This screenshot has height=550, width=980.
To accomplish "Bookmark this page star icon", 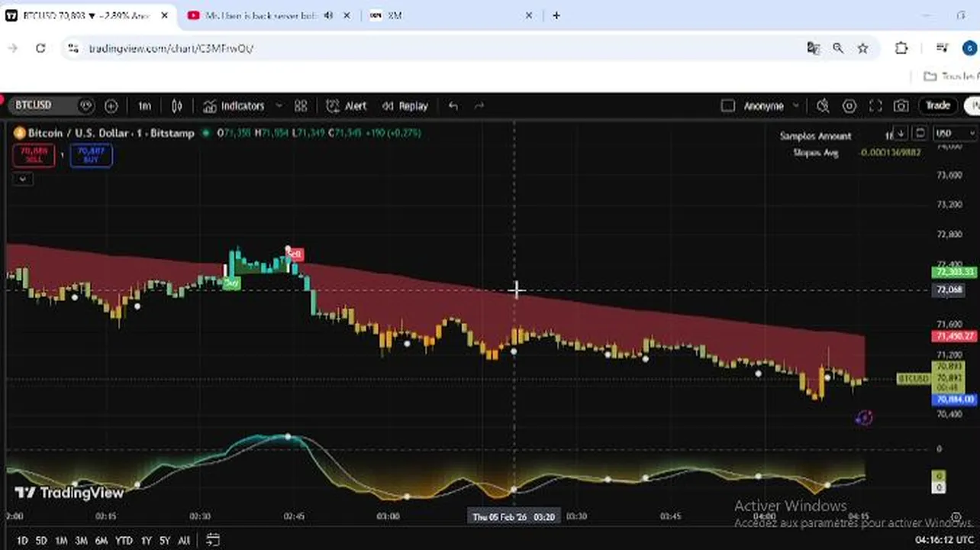I will tap(862, 48).
